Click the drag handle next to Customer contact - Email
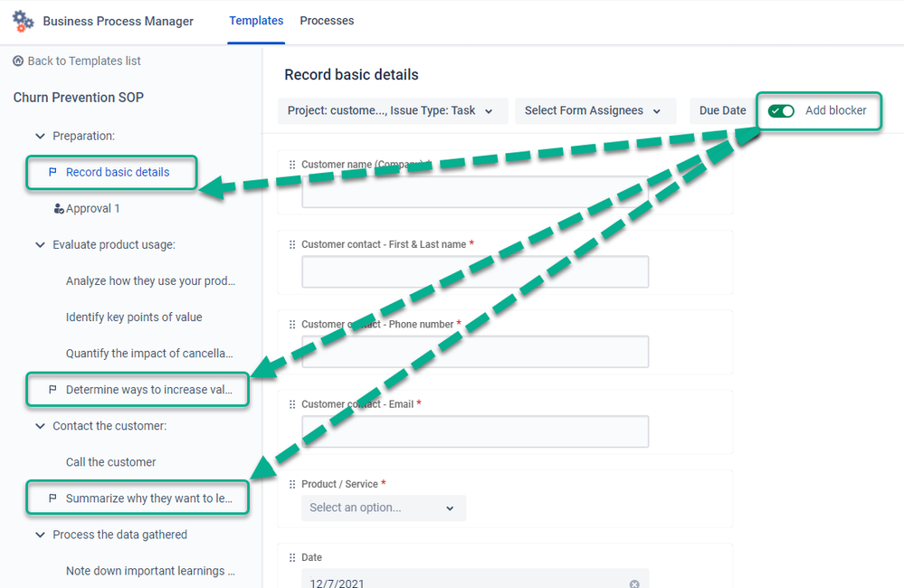 [x=292, y=404]
